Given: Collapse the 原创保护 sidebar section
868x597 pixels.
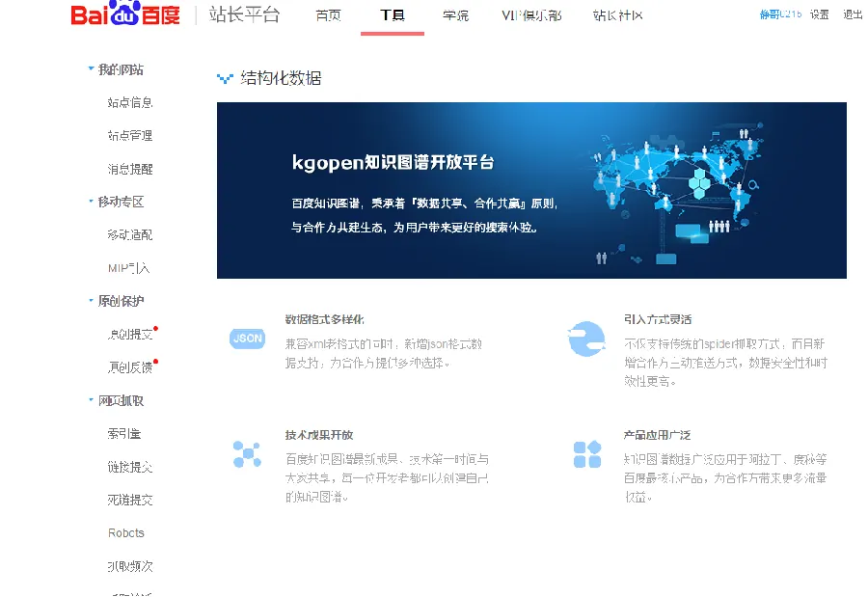Looking at the screenshot, I should coord(91,301).
